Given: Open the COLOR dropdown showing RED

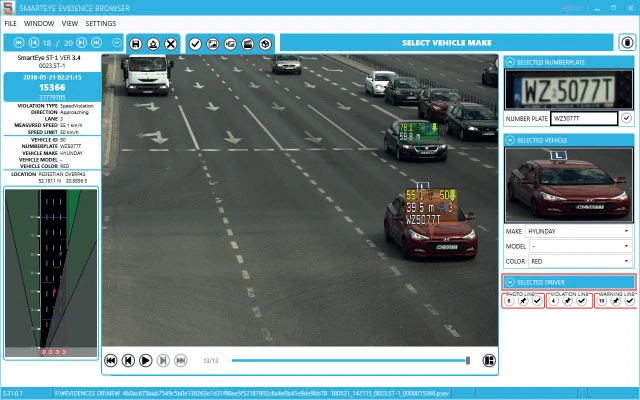Looking at the screenshot, I should (x=578, y=261).
